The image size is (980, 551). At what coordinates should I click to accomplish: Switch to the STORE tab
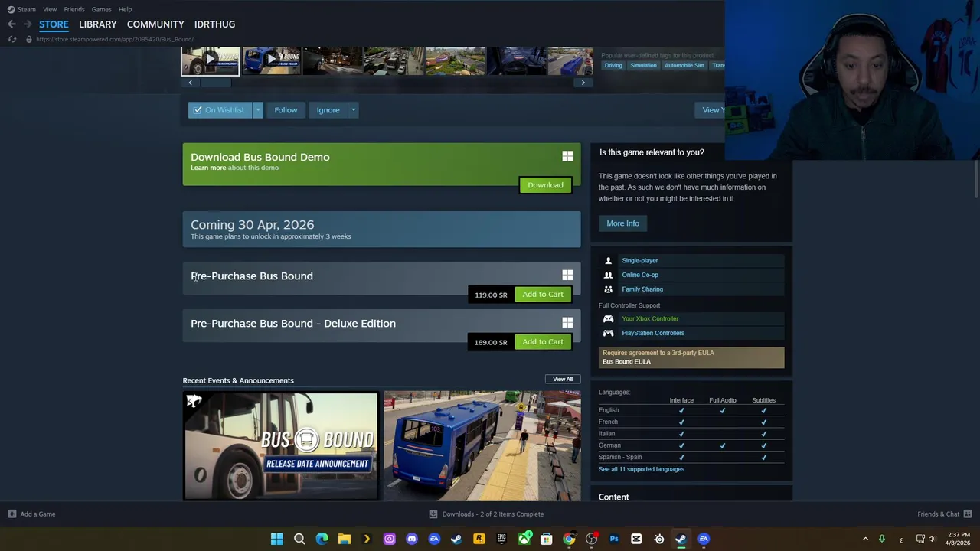click(x=54, y=24)
